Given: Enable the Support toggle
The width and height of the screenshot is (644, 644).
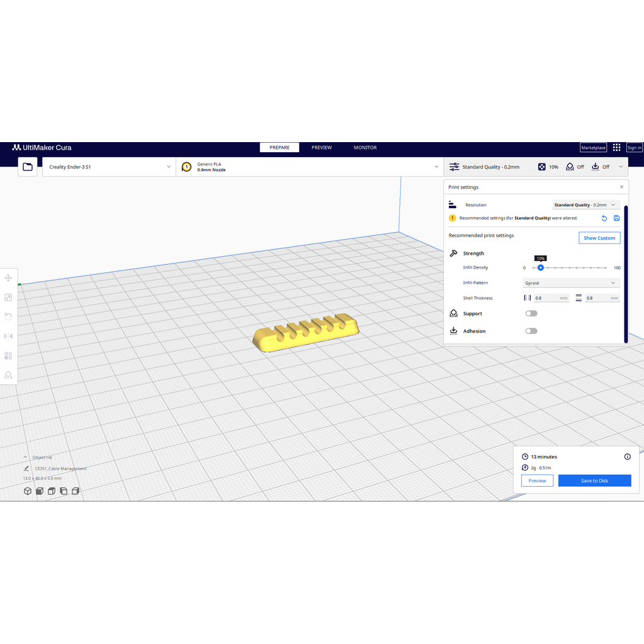Looking at the screenshot, I should click(x=531, y=313).
